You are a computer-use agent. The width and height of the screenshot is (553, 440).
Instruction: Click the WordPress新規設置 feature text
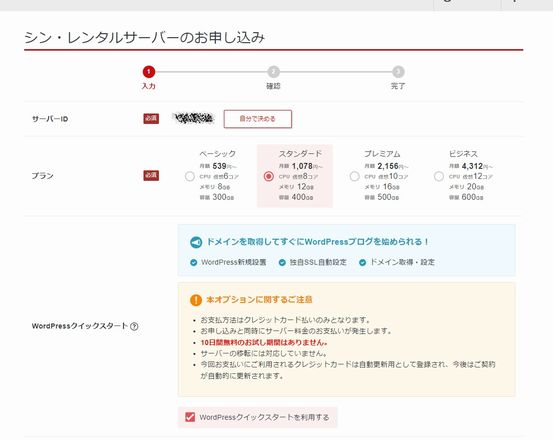coord(233,262)
